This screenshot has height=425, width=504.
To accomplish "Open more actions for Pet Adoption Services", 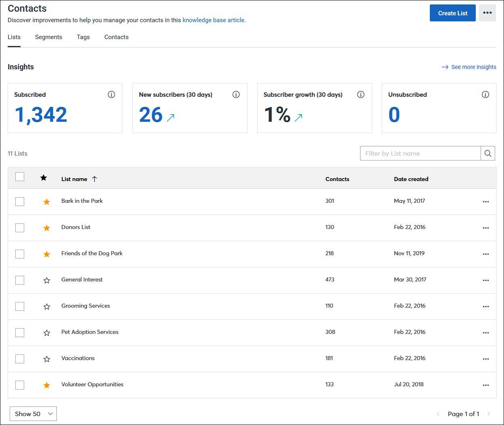I will [x=486, y=333].
